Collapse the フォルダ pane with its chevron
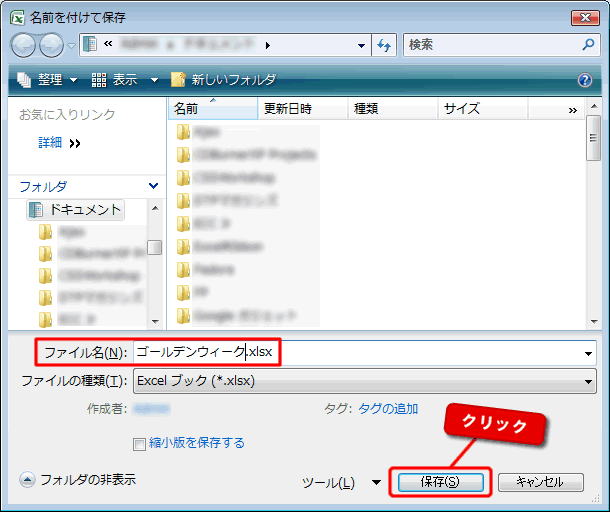This screenshot has height=512, width=610. tap(154, 186)
